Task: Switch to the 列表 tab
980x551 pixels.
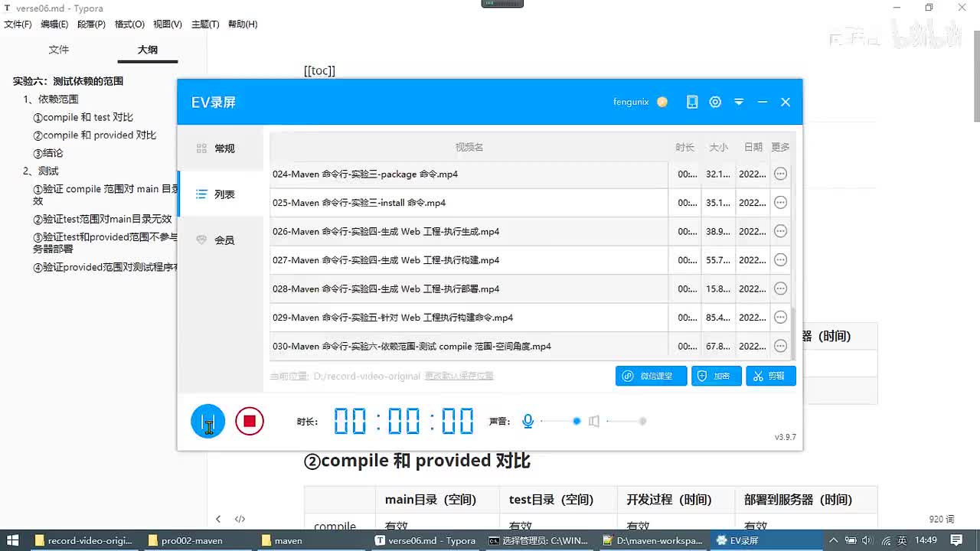Action: 220,194
